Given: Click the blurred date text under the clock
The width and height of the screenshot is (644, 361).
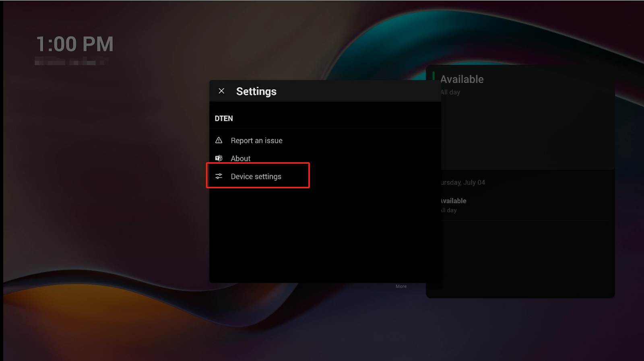Looking at the screenshot, I should [x=71, y=62].
